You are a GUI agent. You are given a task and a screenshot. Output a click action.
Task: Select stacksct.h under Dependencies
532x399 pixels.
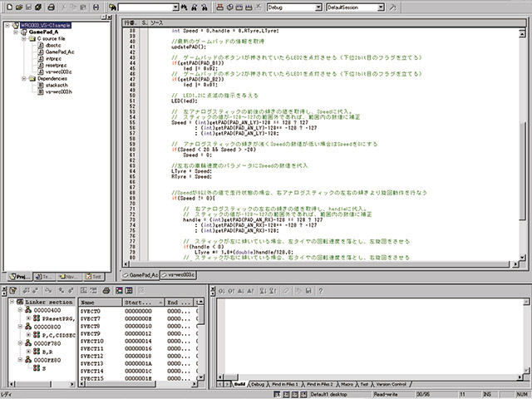57,85
